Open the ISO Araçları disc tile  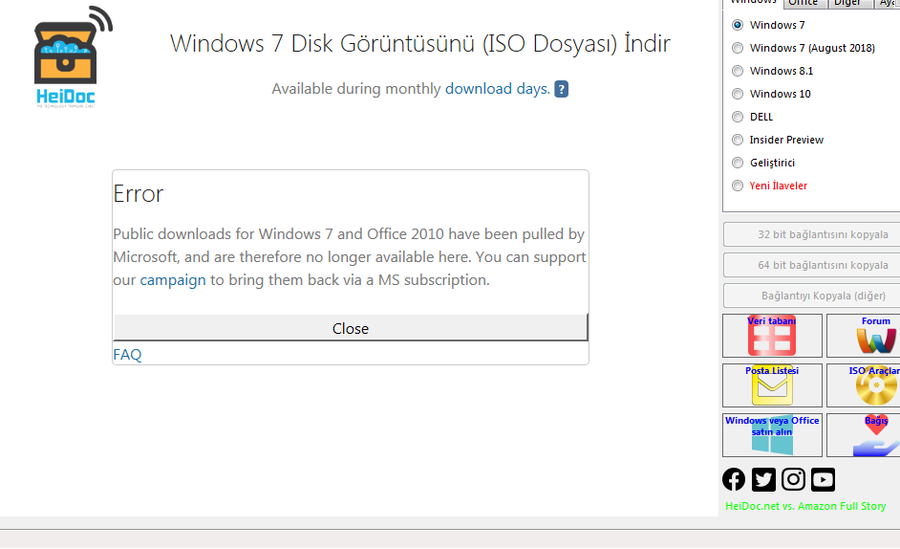863,385
